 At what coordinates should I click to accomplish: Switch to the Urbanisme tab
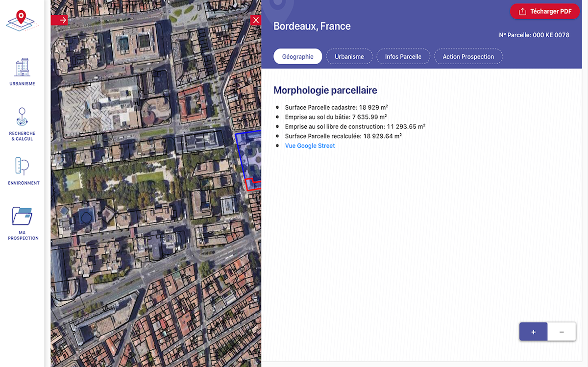349,57
